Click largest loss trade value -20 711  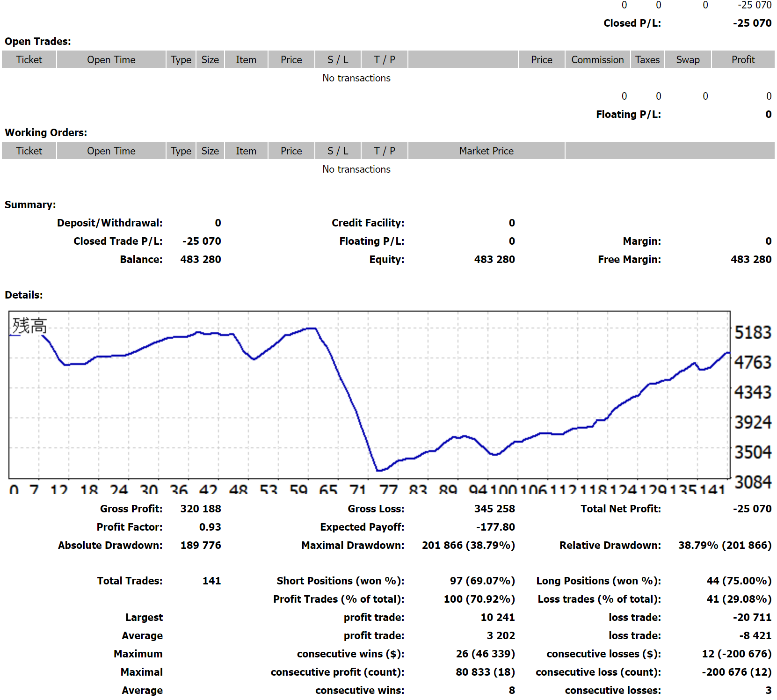point(752,617)
